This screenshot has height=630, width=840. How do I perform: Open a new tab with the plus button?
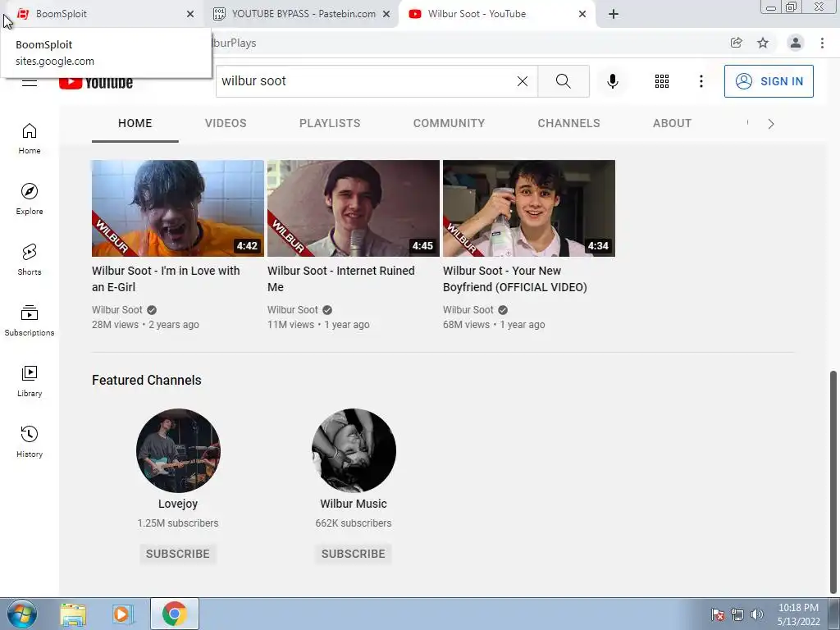[x=614, y=14]
